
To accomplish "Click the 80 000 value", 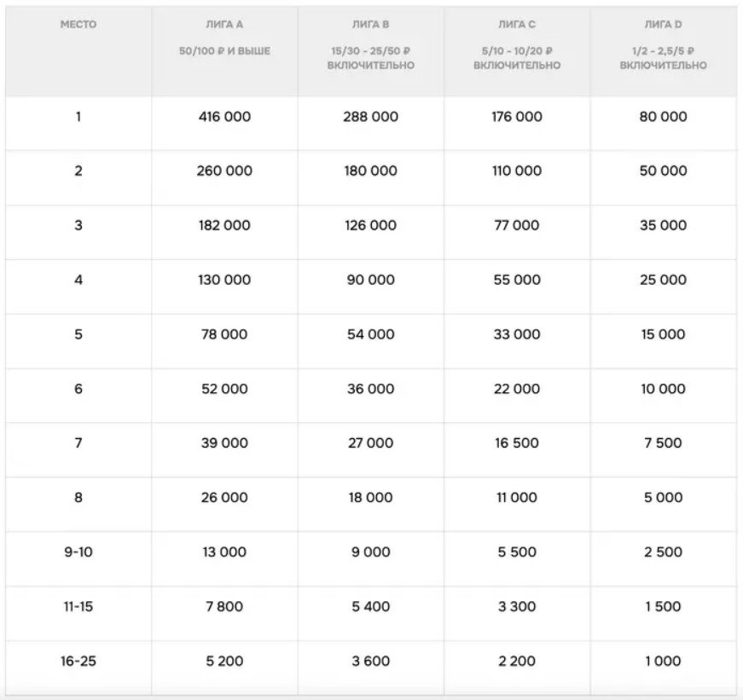I will pyautogui.click(x=663, y=117).
